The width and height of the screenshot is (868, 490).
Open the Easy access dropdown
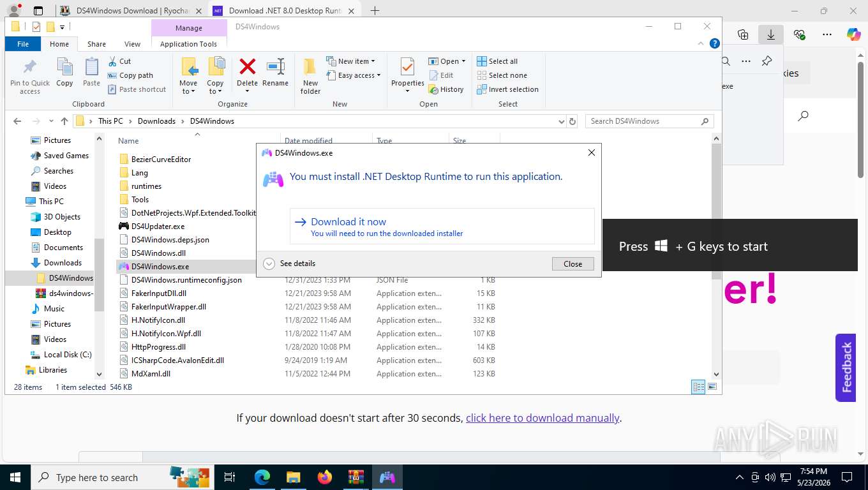[353, 75]
